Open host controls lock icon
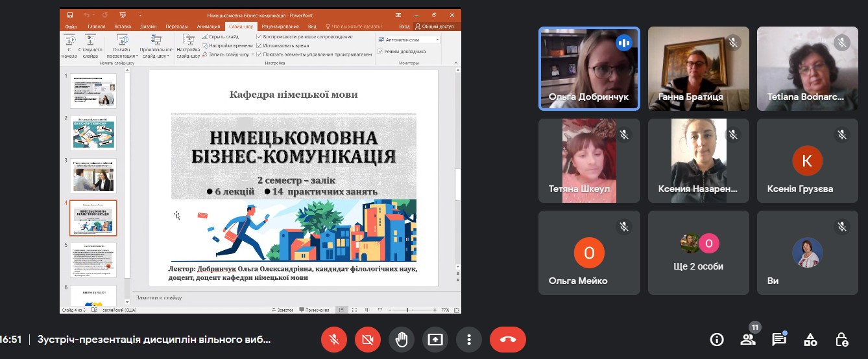This screenshot has width=868, height=359. (x=841, y=339)
